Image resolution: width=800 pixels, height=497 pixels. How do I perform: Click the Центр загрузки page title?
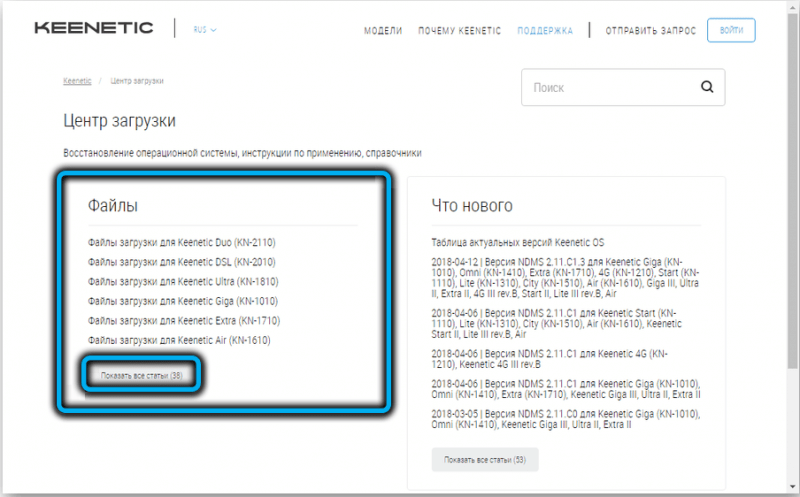coord(119,120)
